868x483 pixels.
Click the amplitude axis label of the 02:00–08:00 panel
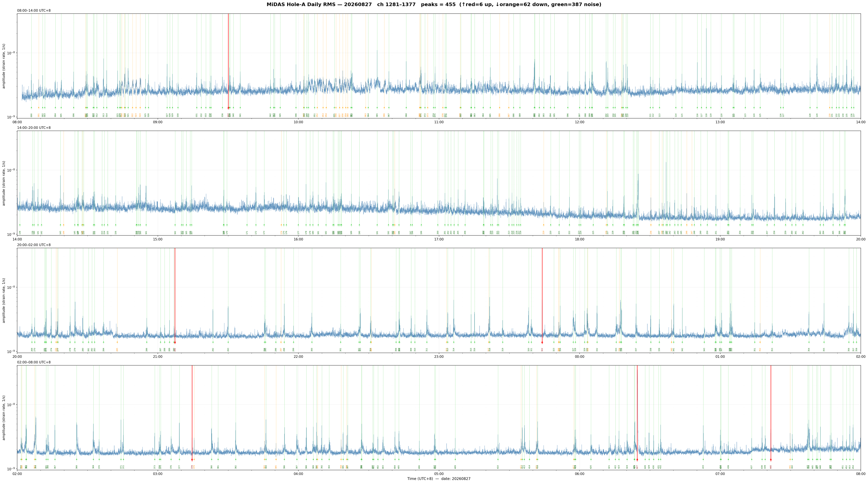4,418
